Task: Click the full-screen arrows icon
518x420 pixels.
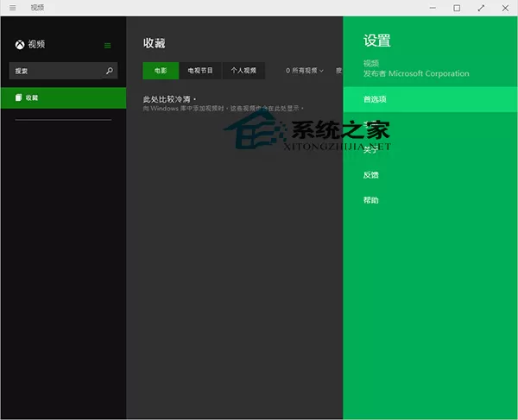Action: click(481, 8)
